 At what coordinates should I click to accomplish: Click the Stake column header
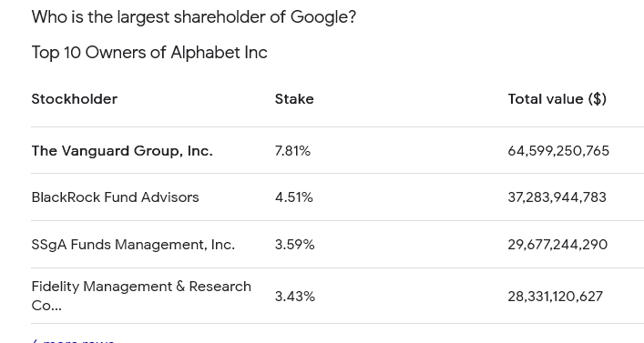click(294, 99)
